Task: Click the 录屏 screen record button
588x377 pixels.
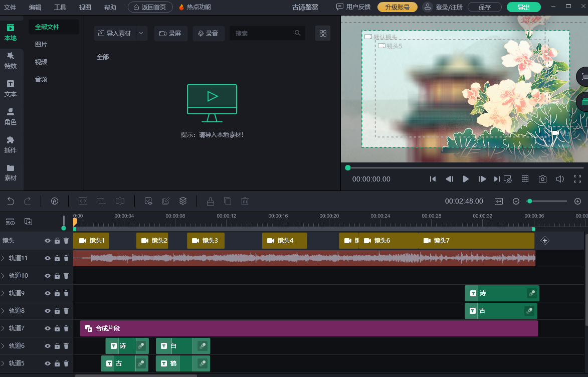Action: tap(170, 34)
